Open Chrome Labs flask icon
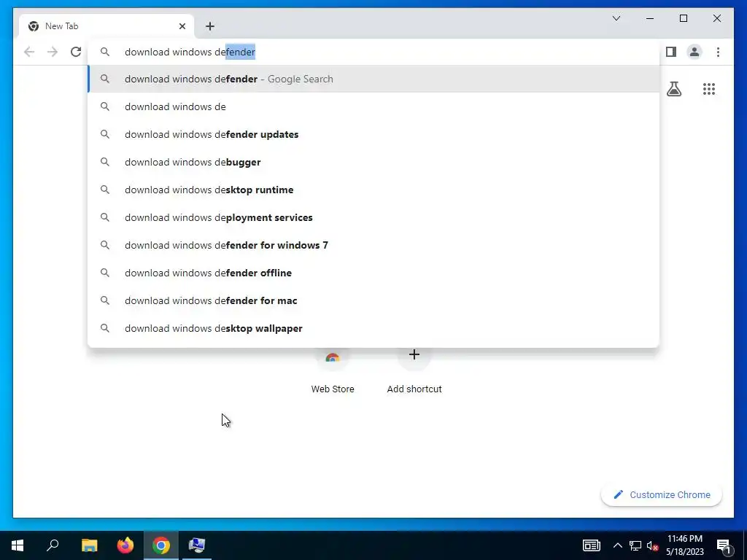747x560 pixels. coord(673,89)
